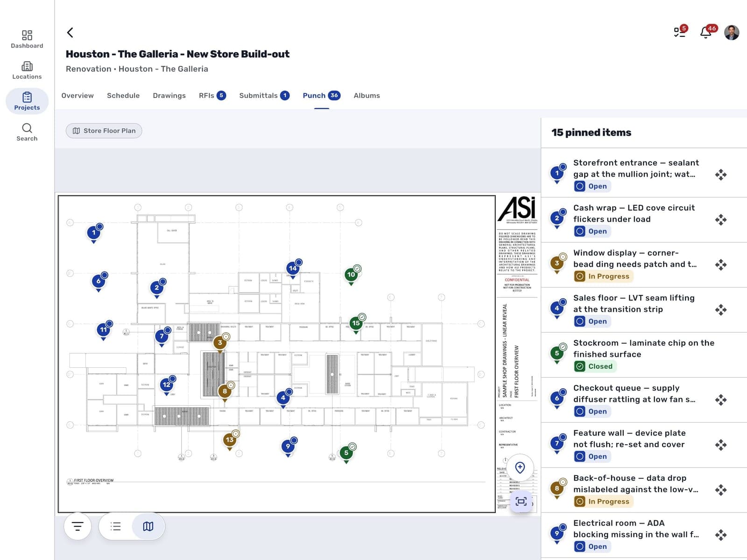Select Projects in the sidebar
Image resolution: width=747 pixels, height=560 pixels.
pos(27,101)
